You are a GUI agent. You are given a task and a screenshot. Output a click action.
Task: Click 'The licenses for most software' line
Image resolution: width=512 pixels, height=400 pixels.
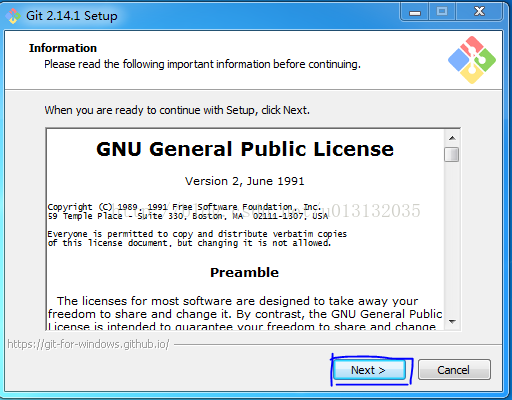coord(237,301)
